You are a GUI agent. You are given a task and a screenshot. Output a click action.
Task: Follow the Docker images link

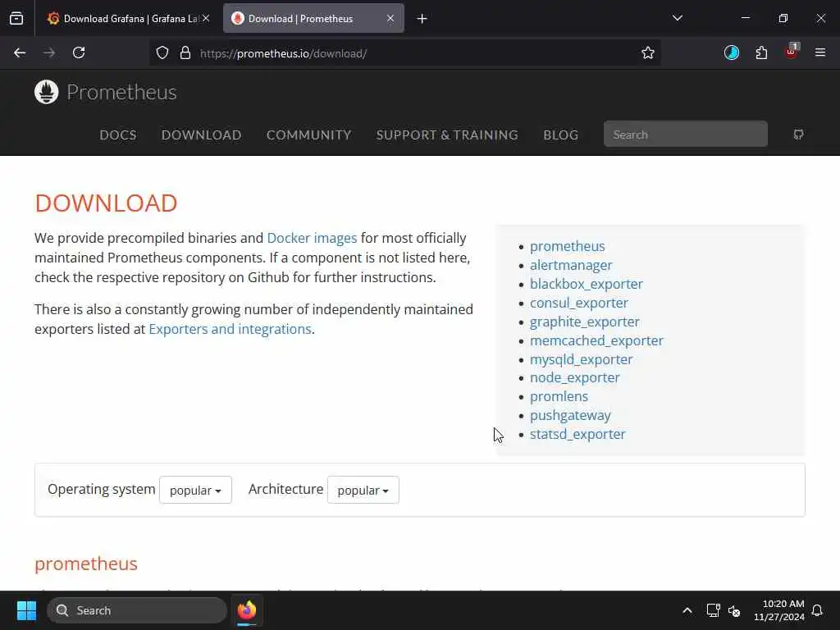point(312,238)
